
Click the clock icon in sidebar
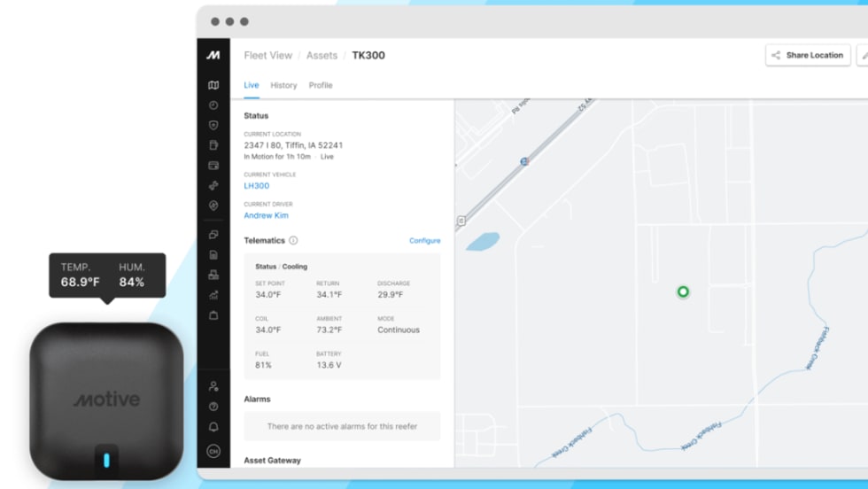point(213,105)
